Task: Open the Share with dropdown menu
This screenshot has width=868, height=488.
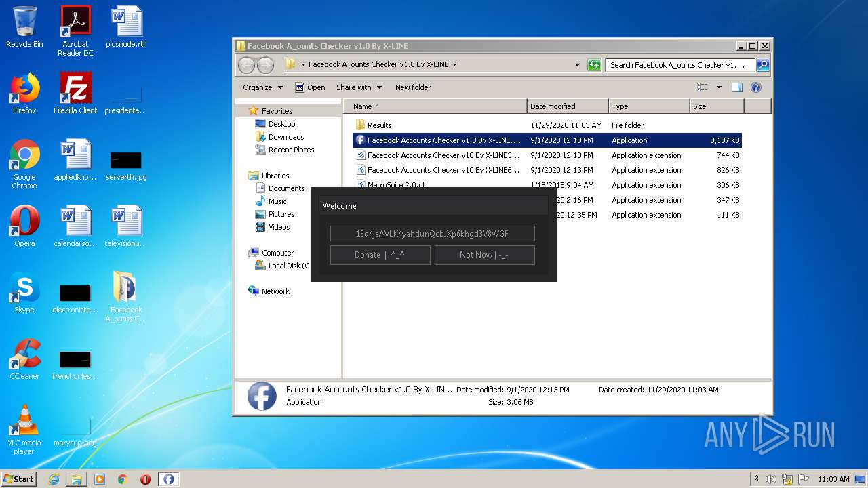Action: coord(359,87)
